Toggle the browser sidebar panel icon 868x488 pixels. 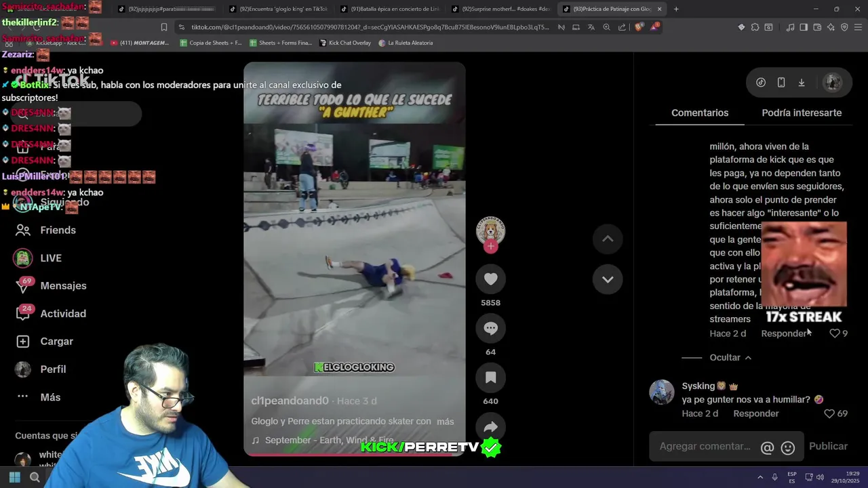pos(804,27)
